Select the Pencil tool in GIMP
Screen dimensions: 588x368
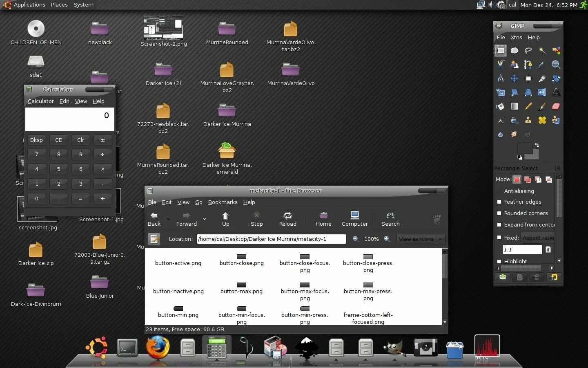tap(528, 106)
